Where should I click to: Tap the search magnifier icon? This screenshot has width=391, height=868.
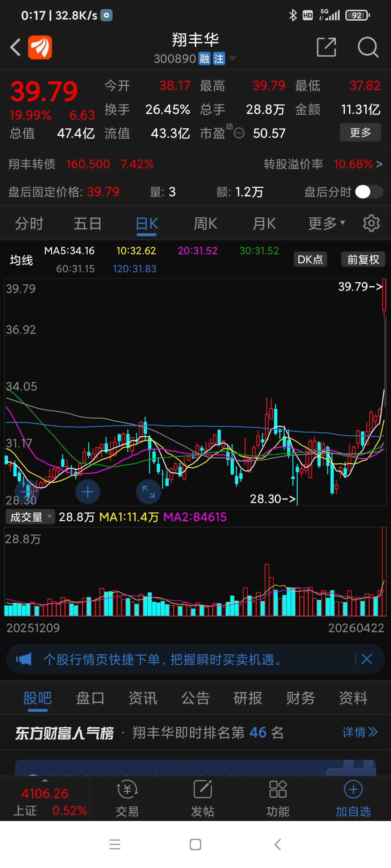368,47
